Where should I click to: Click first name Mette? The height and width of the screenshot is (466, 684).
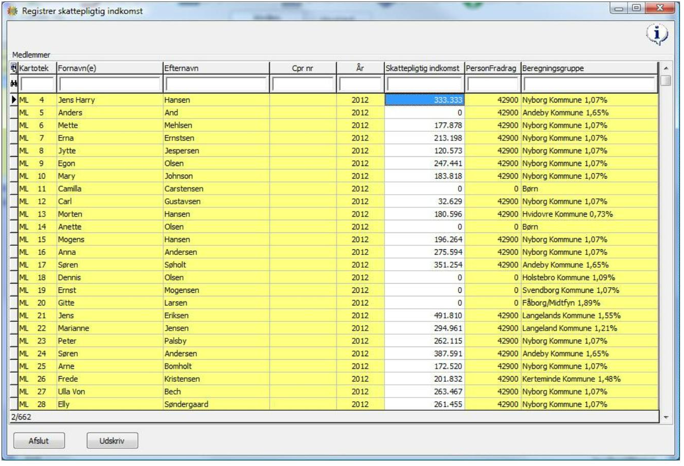[x=68, y=125]
